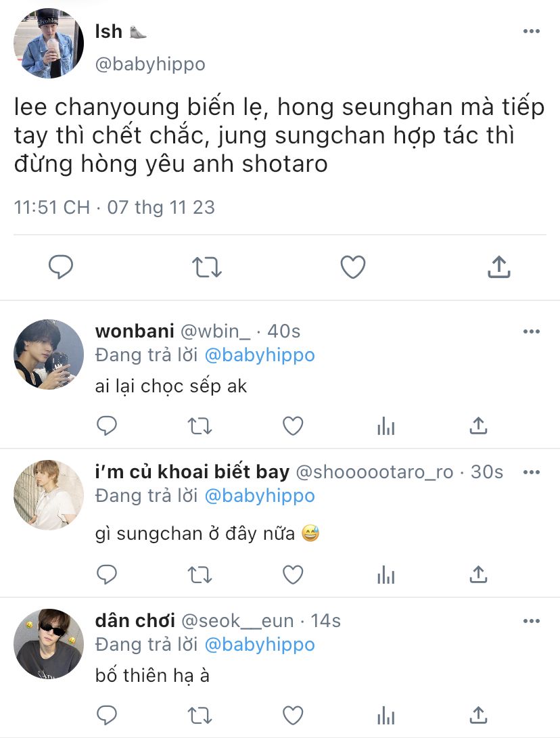Image resolution: width=560 pixels, height=738 pixels.
Task: Open more options for main tweet
Action: coord(532,31)
